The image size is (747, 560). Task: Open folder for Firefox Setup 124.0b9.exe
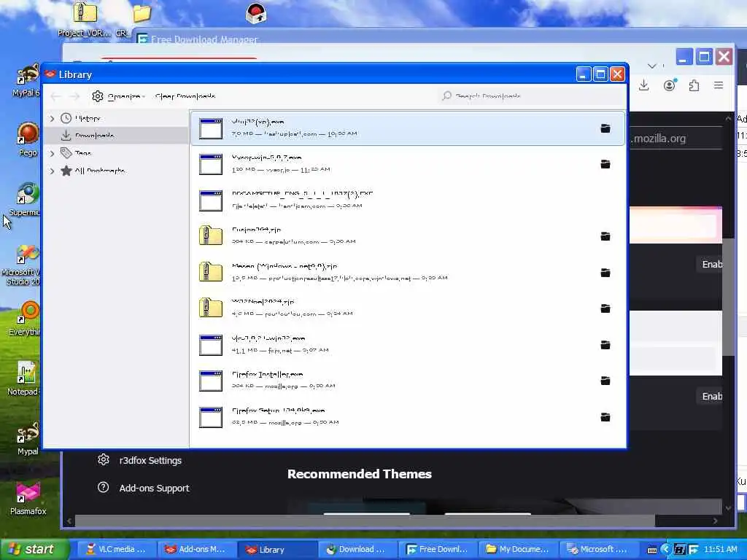[605, 417]
